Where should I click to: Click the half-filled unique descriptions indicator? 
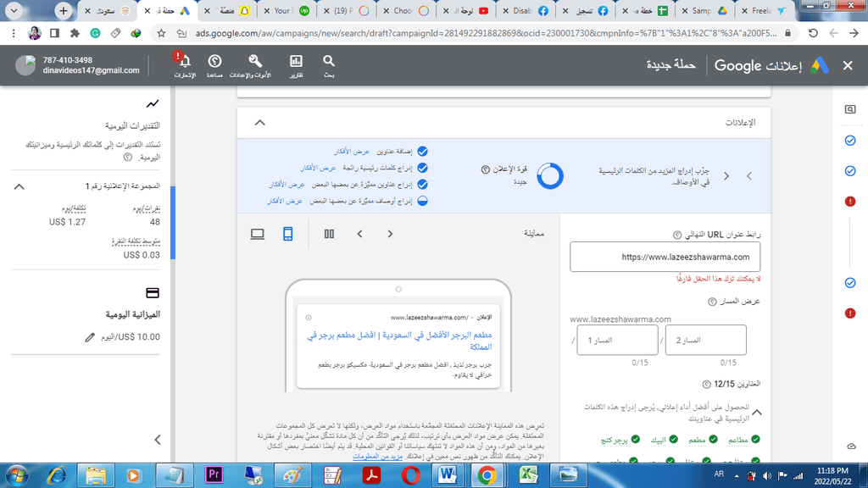[x=422, y=201]
